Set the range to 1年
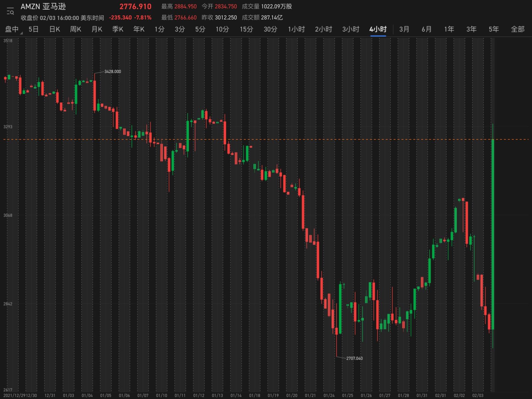The height and width of the screenshot is (399, 532). (449, 29)
